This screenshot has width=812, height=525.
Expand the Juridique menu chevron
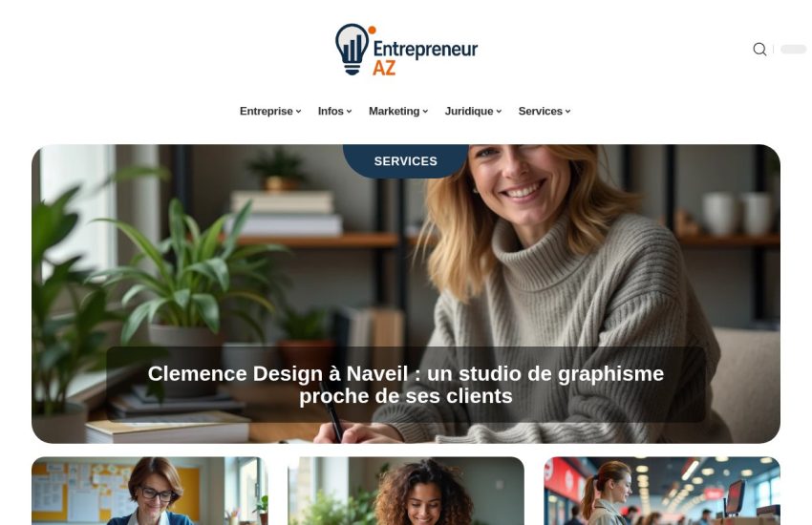click(499, 112)
